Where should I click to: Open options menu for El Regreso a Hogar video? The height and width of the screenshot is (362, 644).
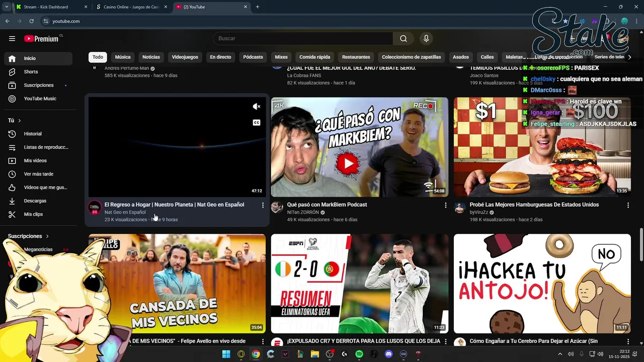pyautogui.click(x=263, y=205)
